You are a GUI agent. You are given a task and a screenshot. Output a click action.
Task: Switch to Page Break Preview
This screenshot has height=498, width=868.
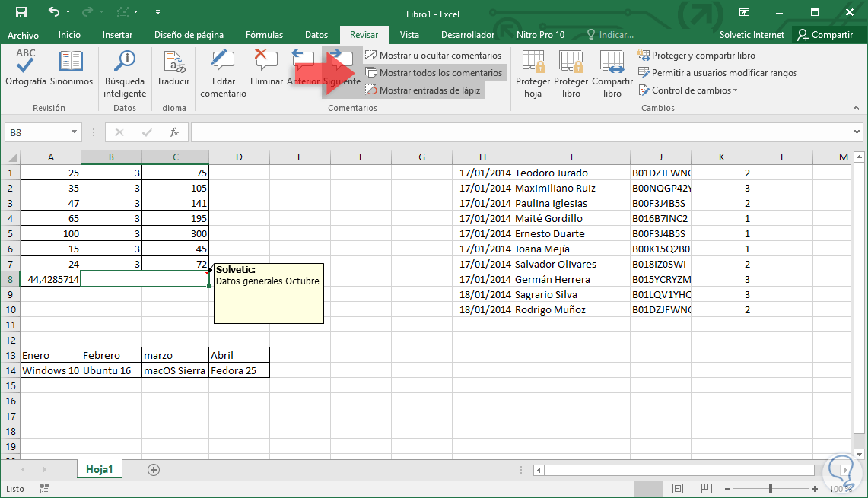click(707, 489)
